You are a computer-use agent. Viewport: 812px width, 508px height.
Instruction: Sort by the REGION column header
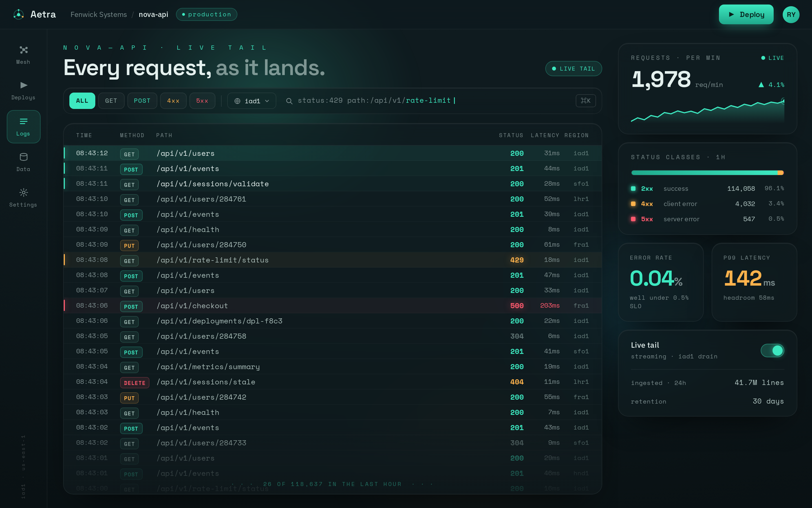pos(577,135)
